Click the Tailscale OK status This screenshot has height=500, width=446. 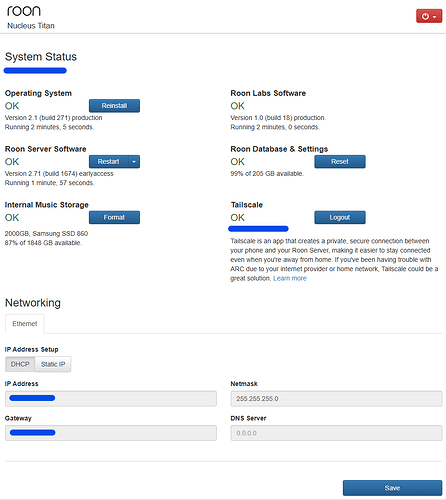click(x=237, y=218)
